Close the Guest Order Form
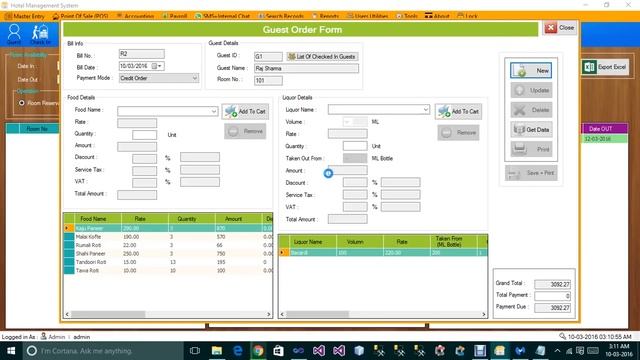The width and height of the screenshot is (640, 360). [560, 28]
